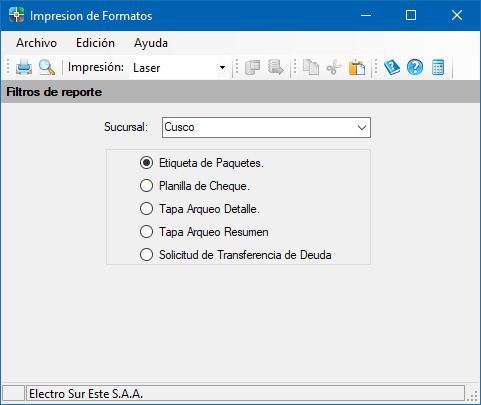The height and width of the screenshot is (405, 481).
Task: Open the Ayuda menu
Action: coord(151,43)
